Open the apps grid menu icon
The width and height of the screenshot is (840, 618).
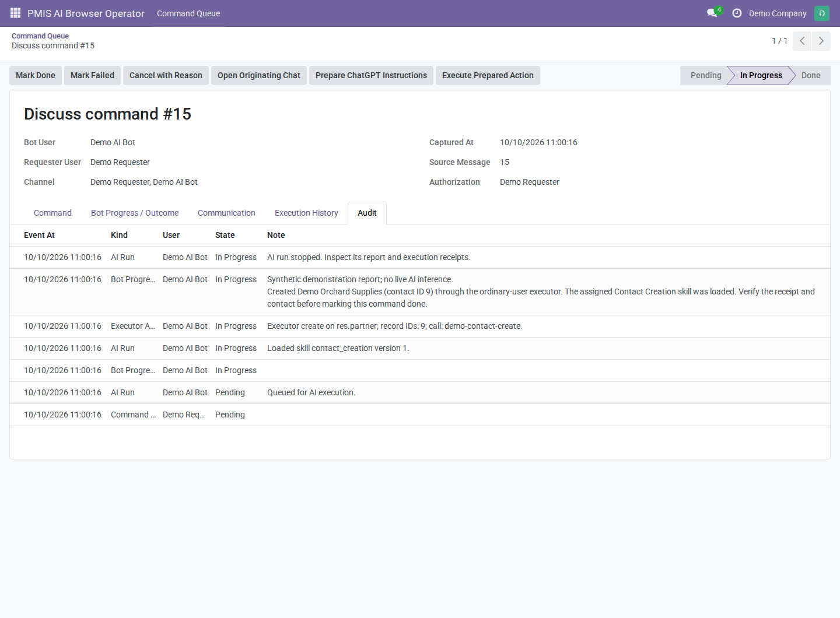click(x=16, y=13)
